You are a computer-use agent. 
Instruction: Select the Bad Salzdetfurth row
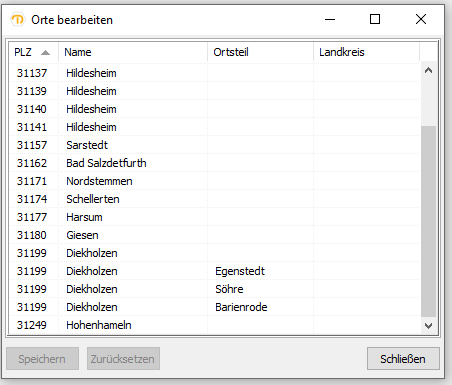pyautogui.click(x=214, y=163)
